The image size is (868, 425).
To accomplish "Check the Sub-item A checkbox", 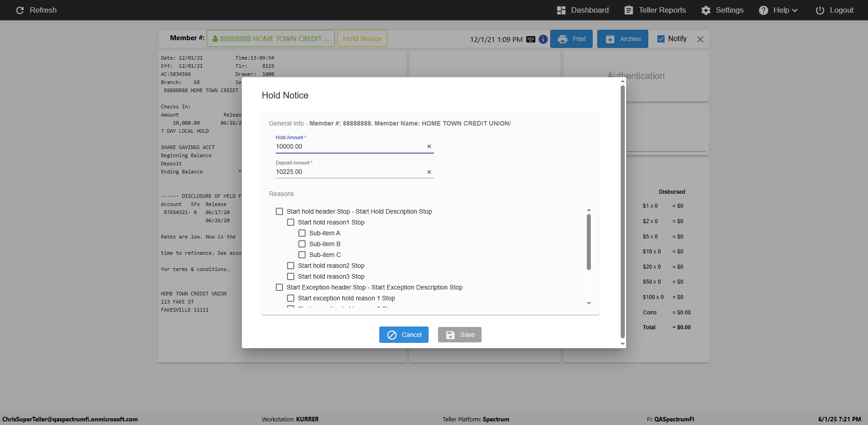I will [x=302, y=233].
